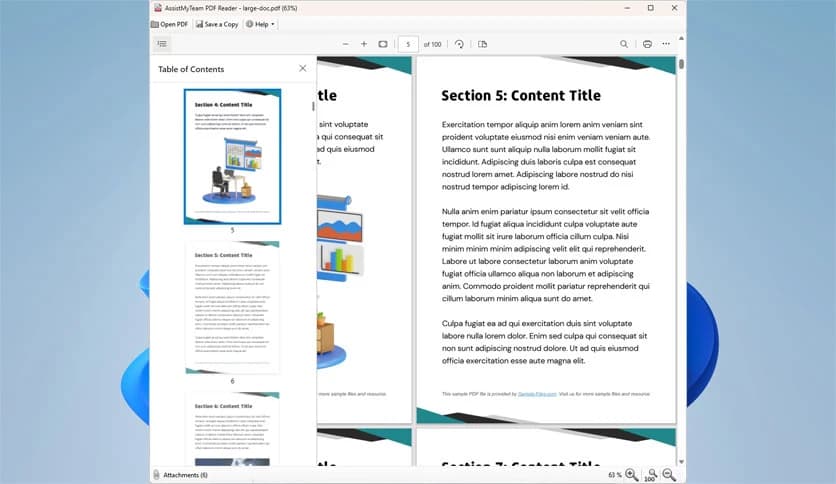Select the Section 5 page thumbnail
Screen dimensions: 836x484
point(232,308)
